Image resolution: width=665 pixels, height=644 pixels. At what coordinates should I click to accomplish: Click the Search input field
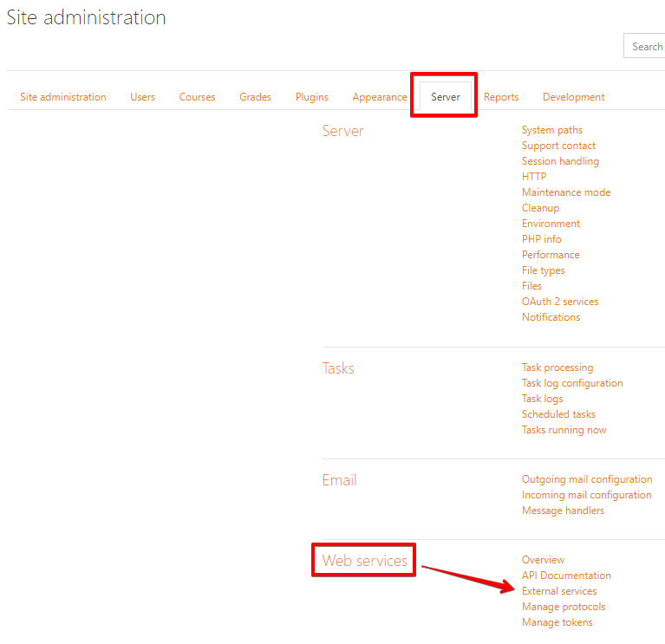coord(645,46)
